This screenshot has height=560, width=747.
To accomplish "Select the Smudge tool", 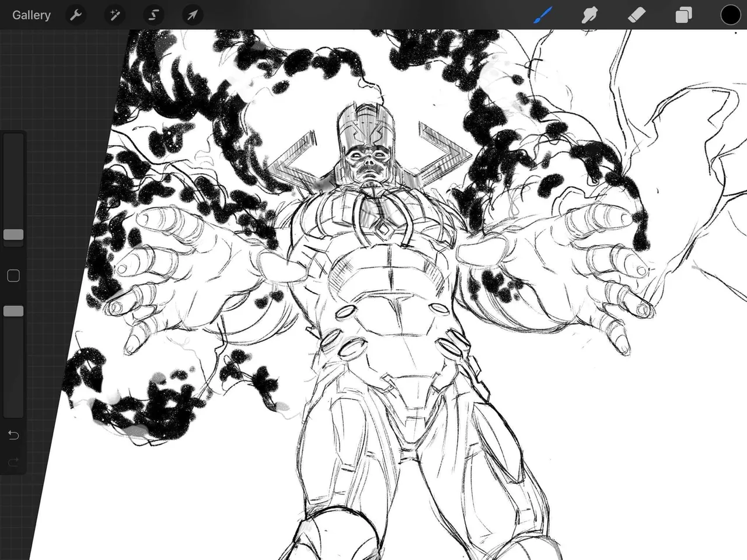I will point(590,15).
